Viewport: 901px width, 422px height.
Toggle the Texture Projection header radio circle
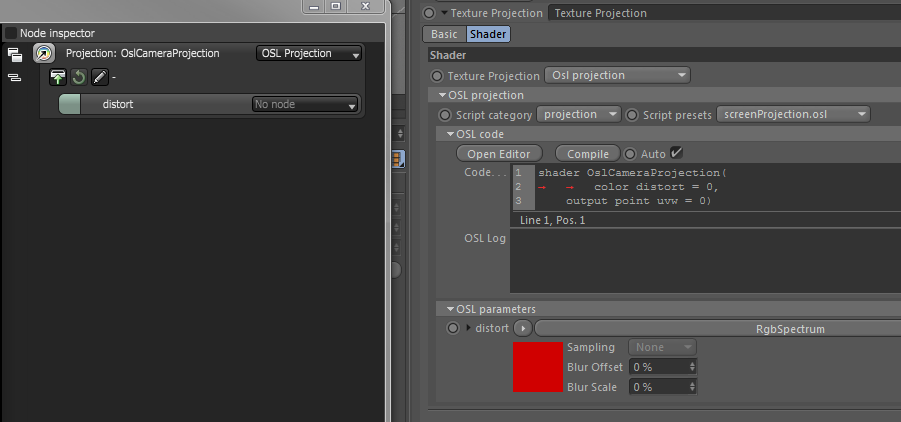429,13
